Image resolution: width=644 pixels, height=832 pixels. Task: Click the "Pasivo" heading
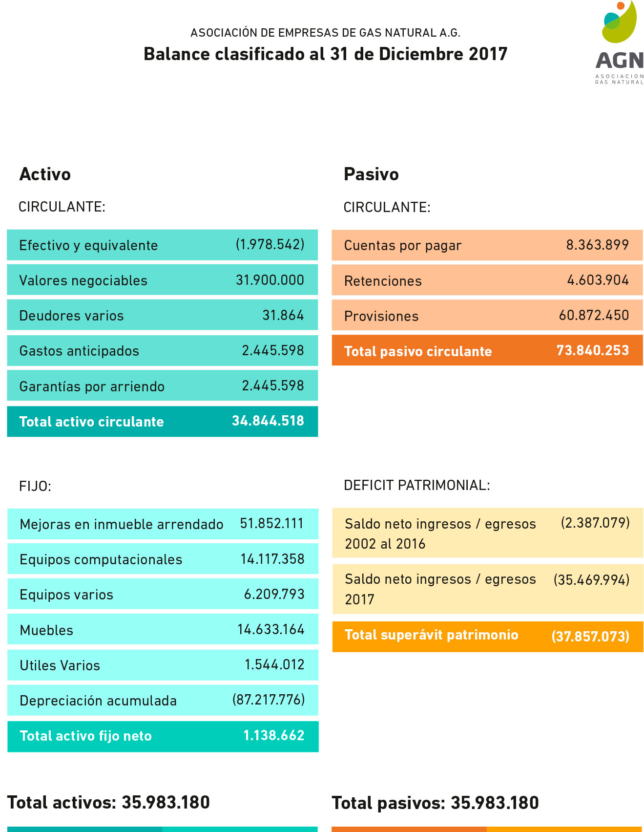pyautogui.click(x=371, y=174)
